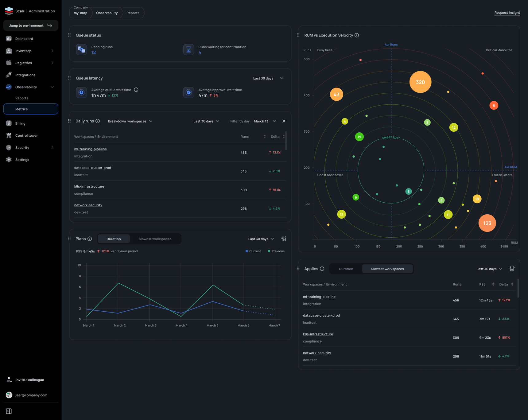Expand the Registries submenu chevron
The height and width of the screenshot is (420, 528).
tap(52, 63)
